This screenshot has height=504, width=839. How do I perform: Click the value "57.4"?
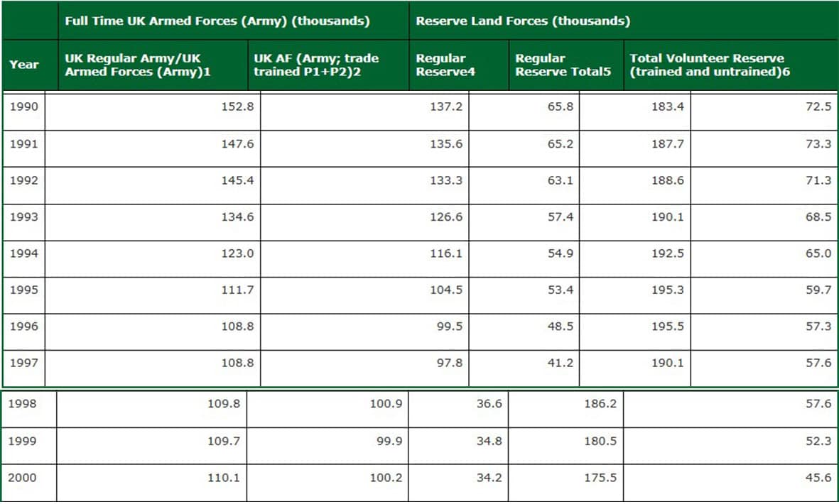[561, 217]
